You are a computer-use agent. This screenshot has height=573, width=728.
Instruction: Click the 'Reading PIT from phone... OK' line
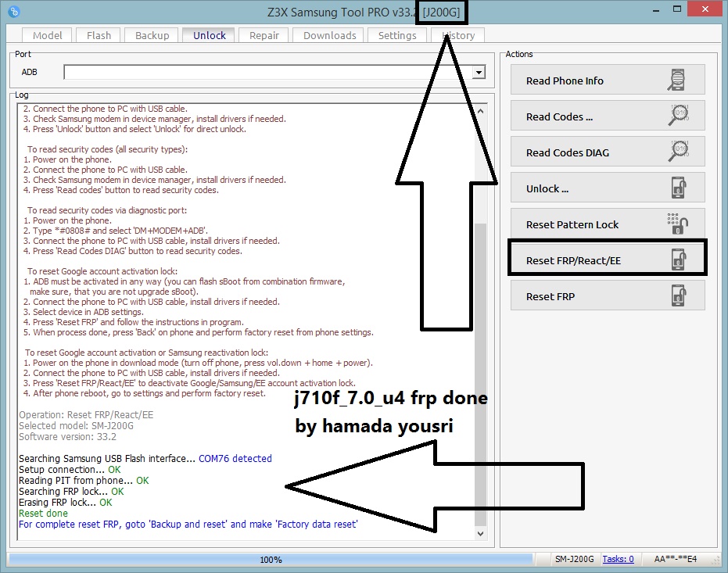[84, 480]
